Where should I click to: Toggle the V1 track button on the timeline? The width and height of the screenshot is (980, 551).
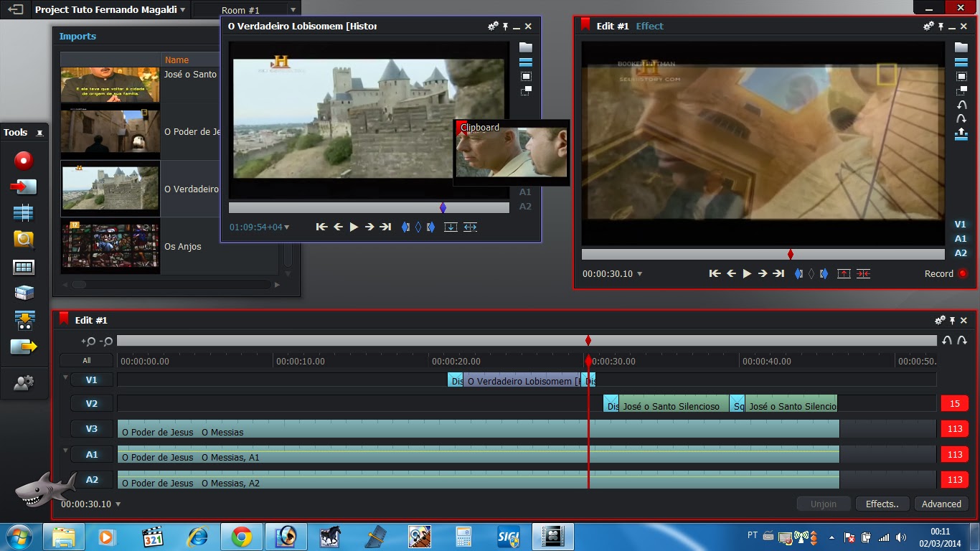pyautogui.click(x=91, y=380)
